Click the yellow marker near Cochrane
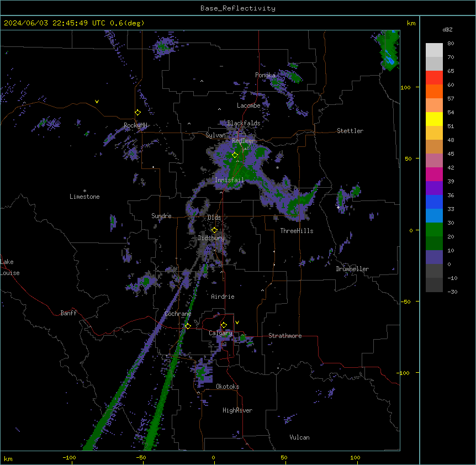 (x=188, y=326)
